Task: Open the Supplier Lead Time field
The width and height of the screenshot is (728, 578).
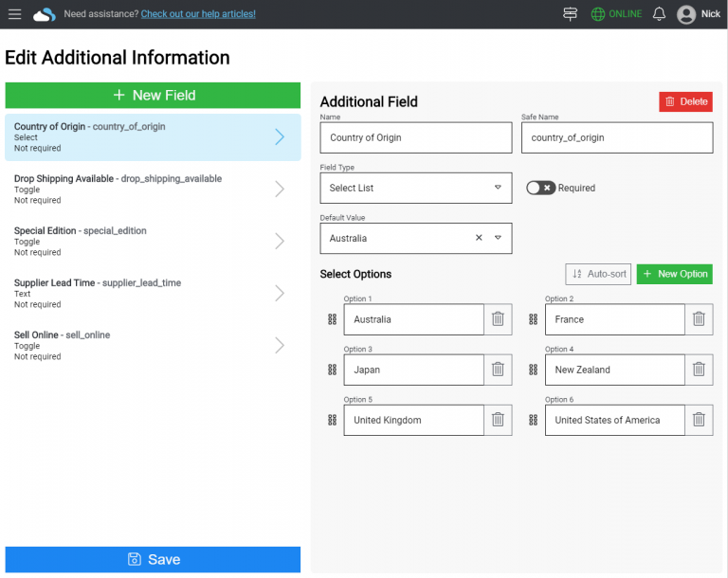Action: point(153,293)
